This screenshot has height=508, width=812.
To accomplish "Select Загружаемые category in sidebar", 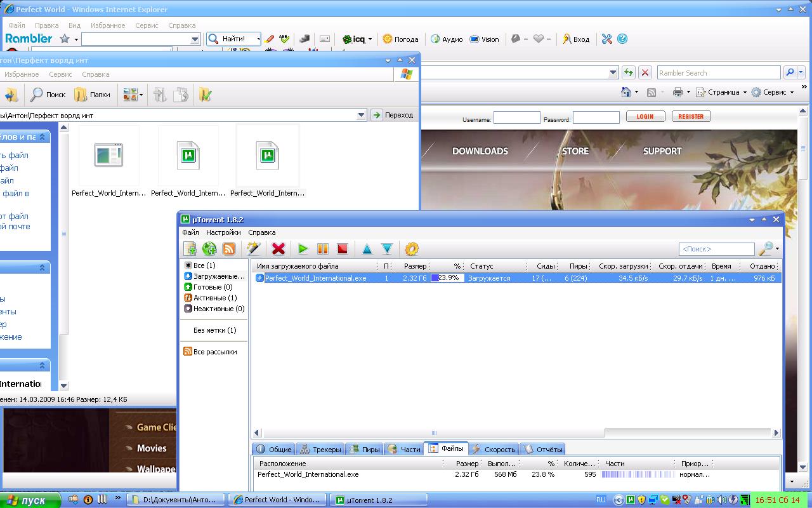I will click(x=214, y=276).
